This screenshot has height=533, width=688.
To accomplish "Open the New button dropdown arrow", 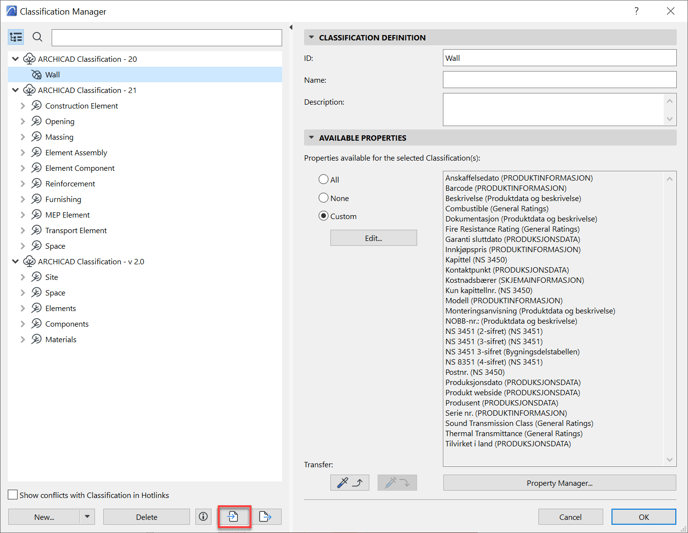I will tap(87, 517).
